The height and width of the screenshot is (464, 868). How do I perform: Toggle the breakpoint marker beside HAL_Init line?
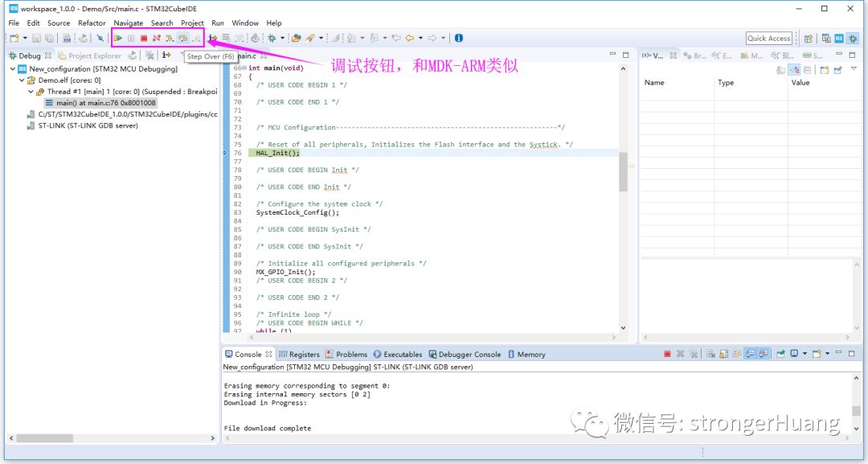point(224,153)
